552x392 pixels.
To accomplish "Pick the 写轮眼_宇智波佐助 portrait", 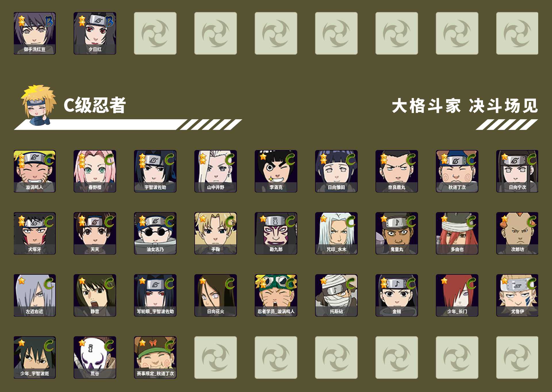I will click(155, 295).
